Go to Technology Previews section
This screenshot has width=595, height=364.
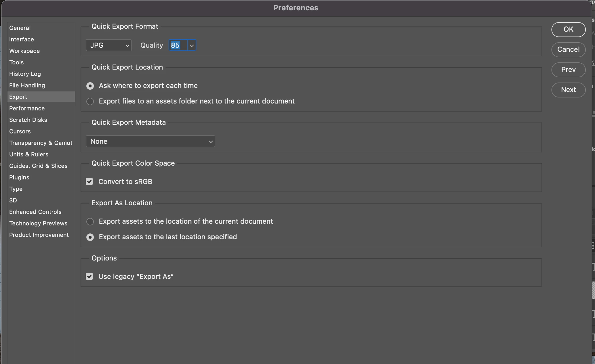(38, 223)
